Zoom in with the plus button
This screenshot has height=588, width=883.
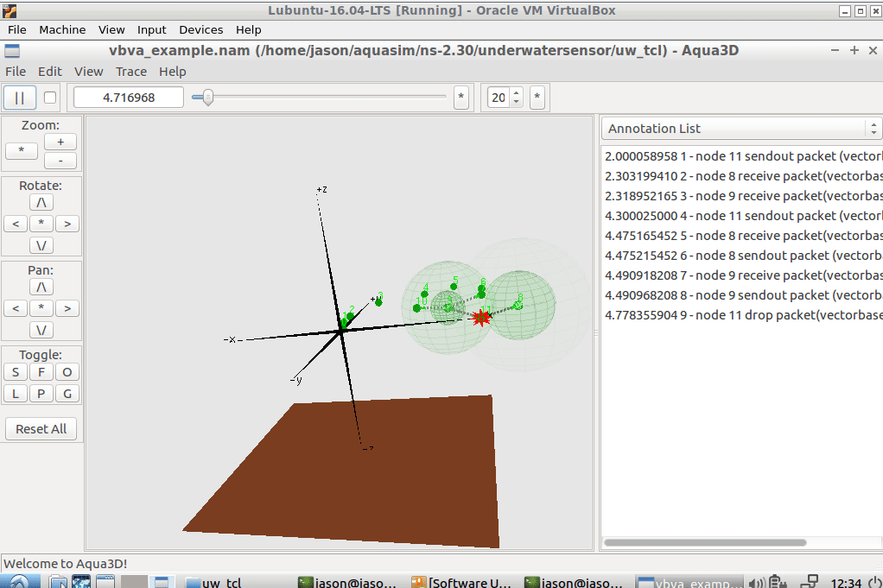point(60,142)
